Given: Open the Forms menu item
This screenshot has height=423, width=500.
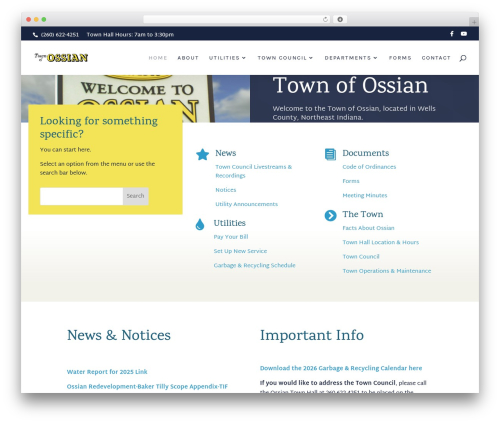Looking at the screenshot, I should (400, 58).
